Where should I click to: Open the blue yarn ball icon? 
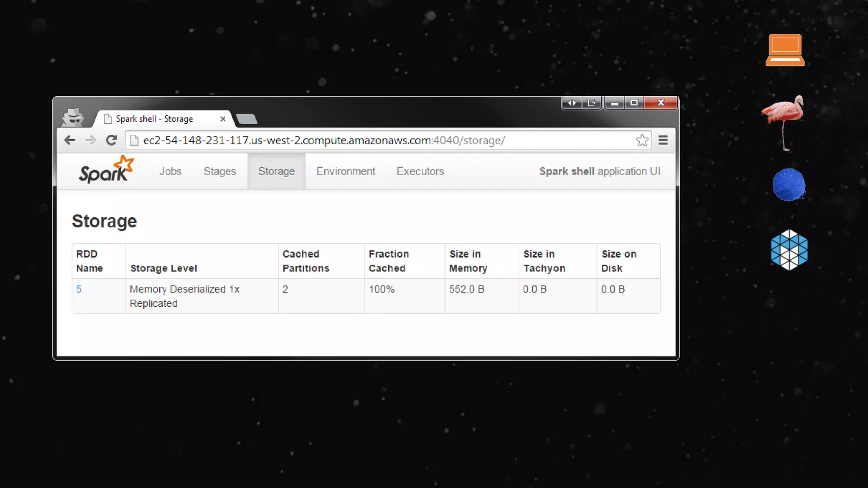point(789,185)
